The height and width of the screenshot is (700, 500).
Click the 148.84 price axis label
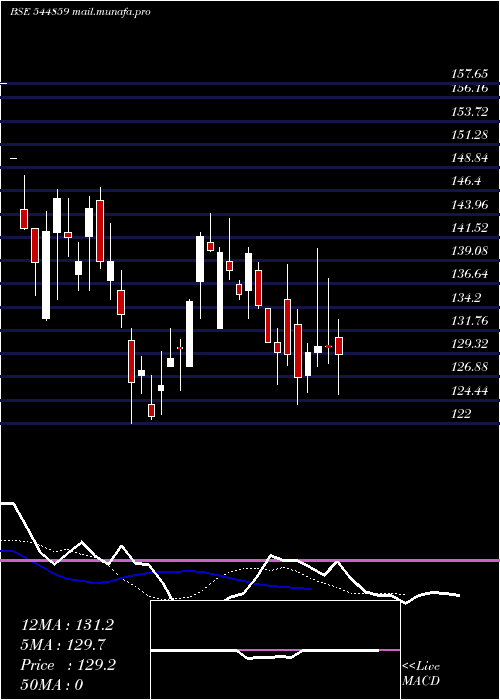click(x=469, y=158)
